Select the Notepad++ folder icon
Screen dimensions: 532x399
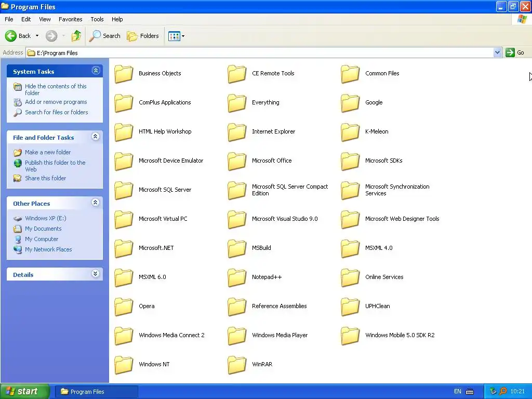[237, 277]
